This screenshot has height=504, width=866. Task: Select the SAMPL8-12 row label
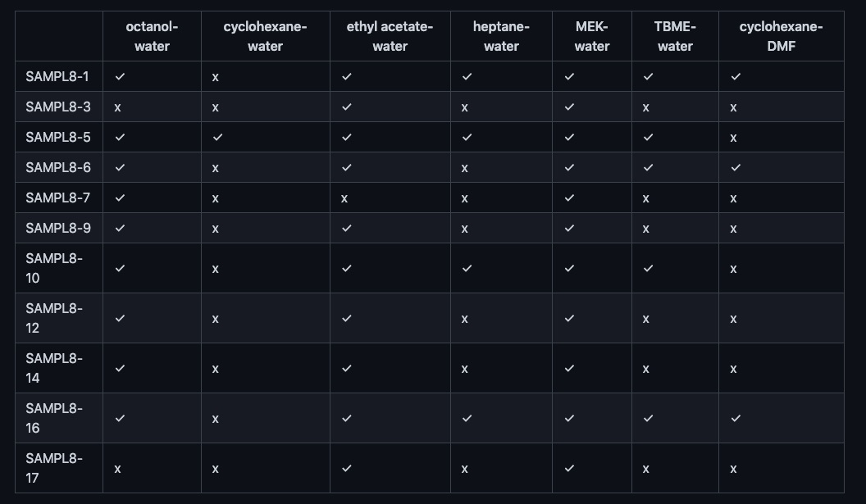click(54, 318)
